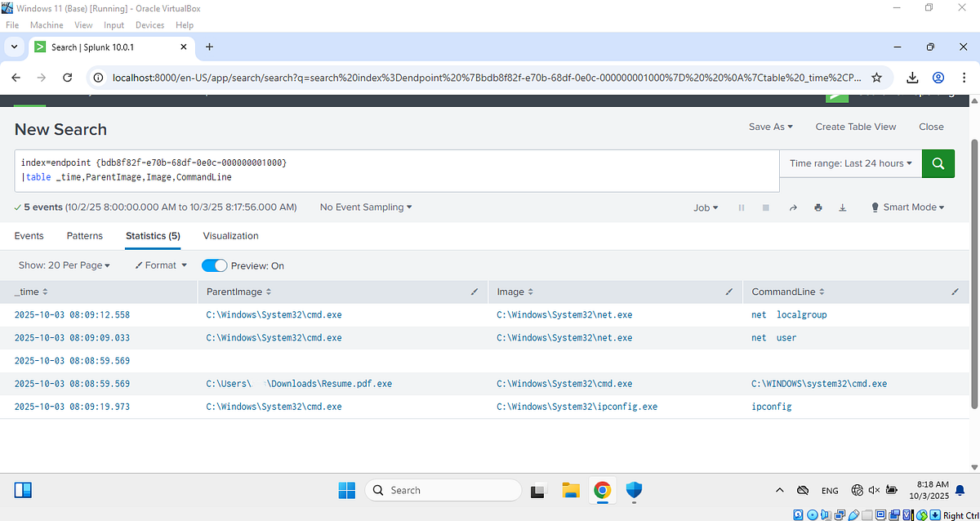Click Close button in Splunk search
This screenshot has width=980, height=521.
[x=931, y=127]
